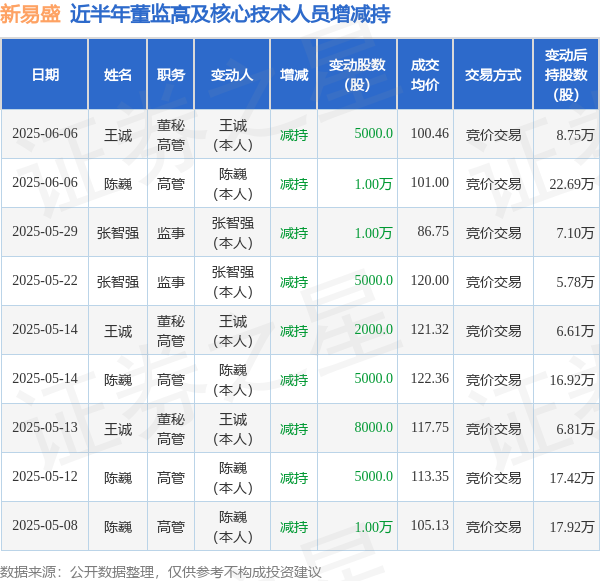Select the 交易方式 column header
The width and height of the screenshot is (600, 581).
pyautogui.click(x=493, y=75)
